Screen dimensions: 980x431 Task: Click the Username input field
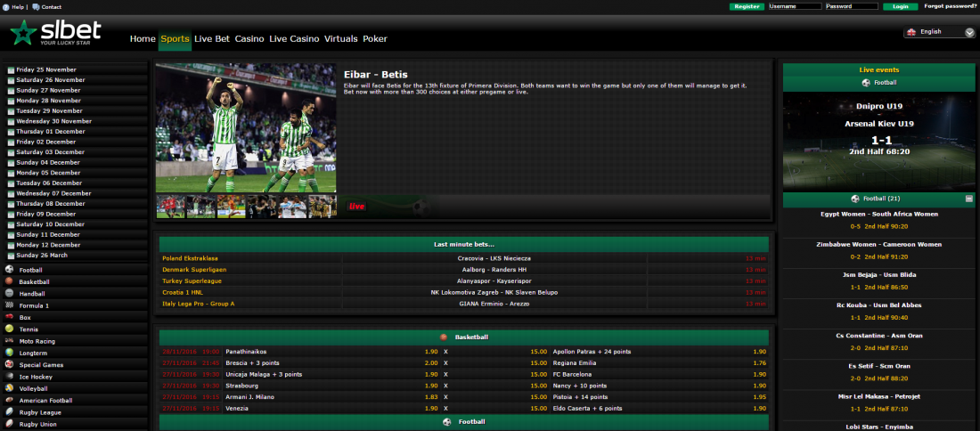pos(795,6)
